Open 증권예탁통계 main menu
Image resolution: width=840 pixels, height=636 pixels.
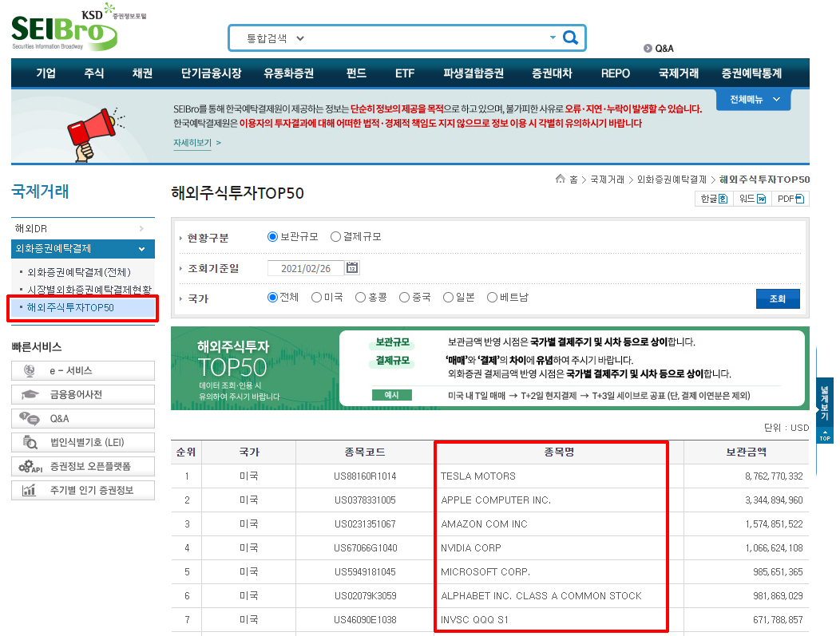[x=751, y=73]
